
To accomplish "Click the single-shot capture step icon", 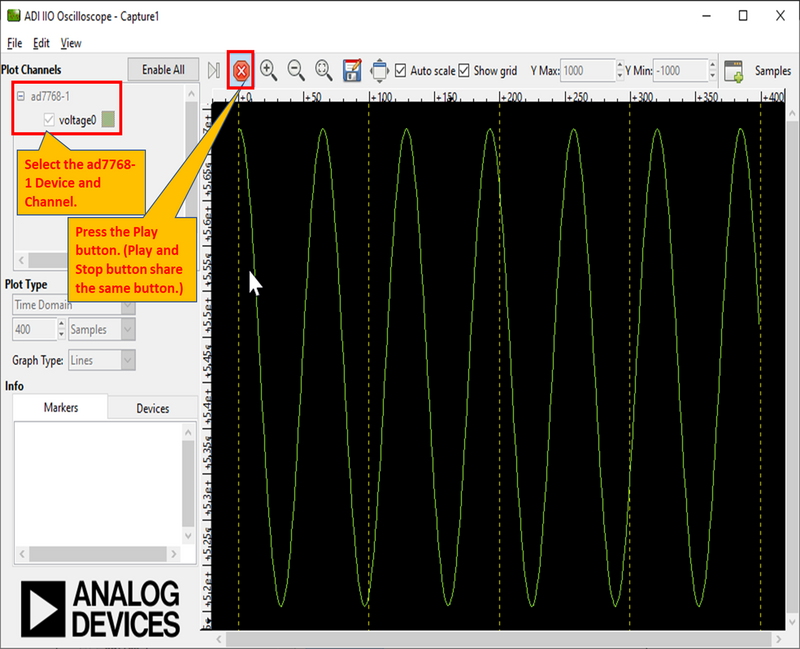I will click(x=214, y=70).
